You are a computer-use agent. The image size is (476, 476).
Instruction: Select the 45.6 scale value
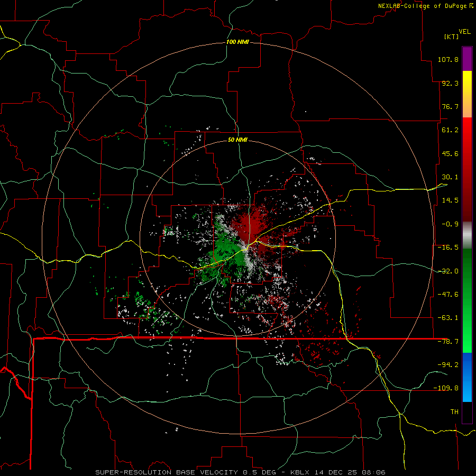pos(450,153)
